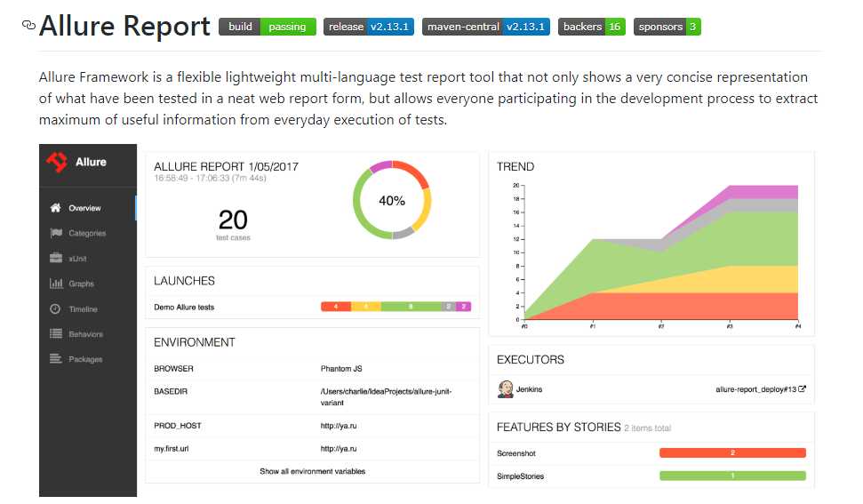Click the Overview home icon
Screen dimensions: 863x504
point(56,208)
